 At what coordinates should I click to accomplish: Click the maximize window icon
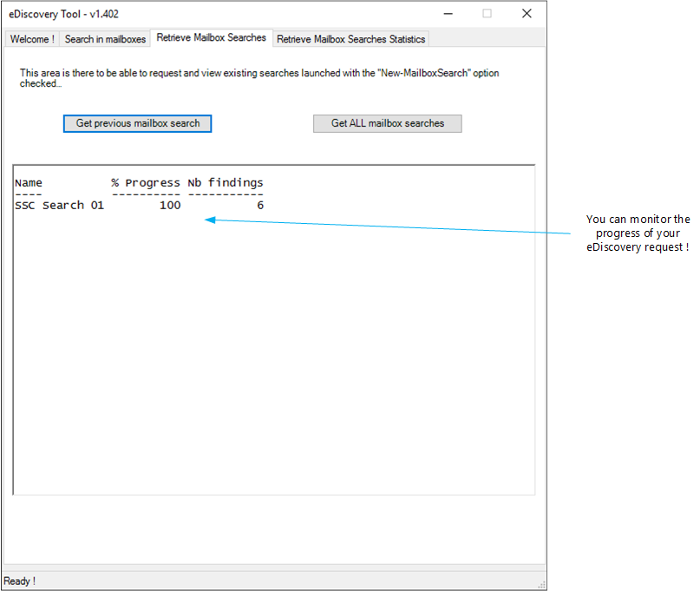point(487,14)
